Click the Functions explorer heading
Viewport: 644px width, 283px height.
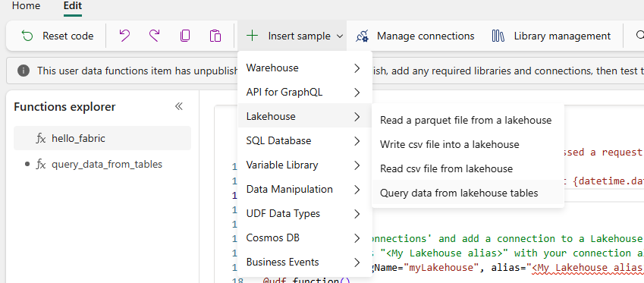65,107
